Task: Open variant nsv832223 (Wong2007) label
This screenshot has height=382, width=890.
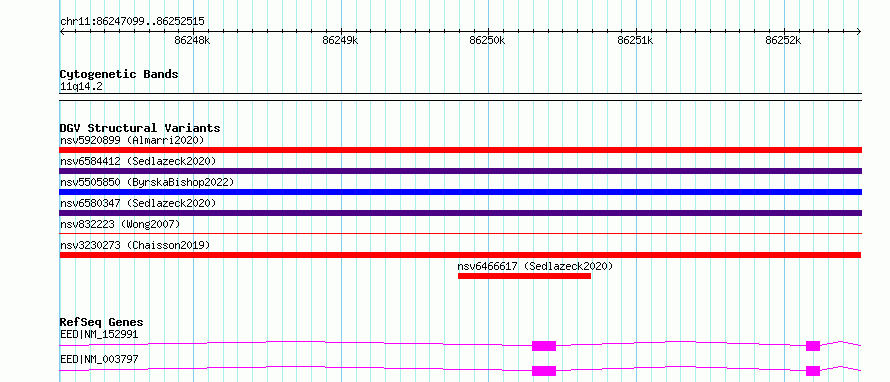Action: [120, 224]
